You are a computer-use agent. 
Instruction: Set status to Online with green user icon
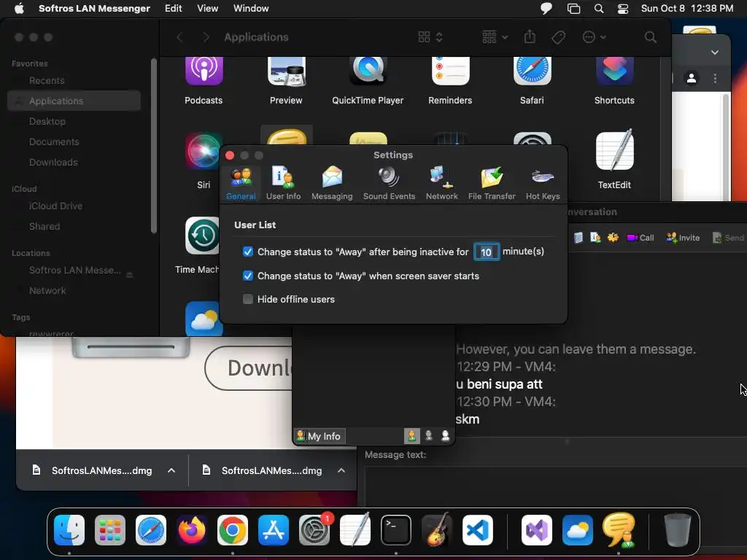411,436
